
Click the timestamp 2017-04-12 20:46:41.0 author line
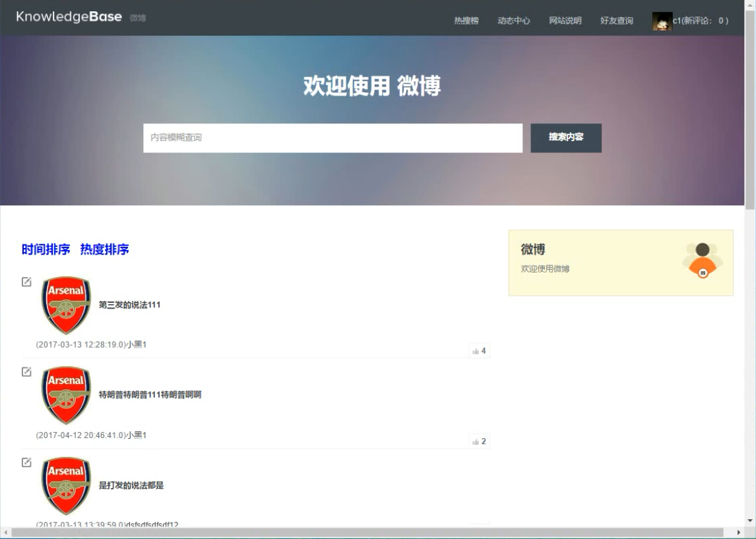(91, 435)
